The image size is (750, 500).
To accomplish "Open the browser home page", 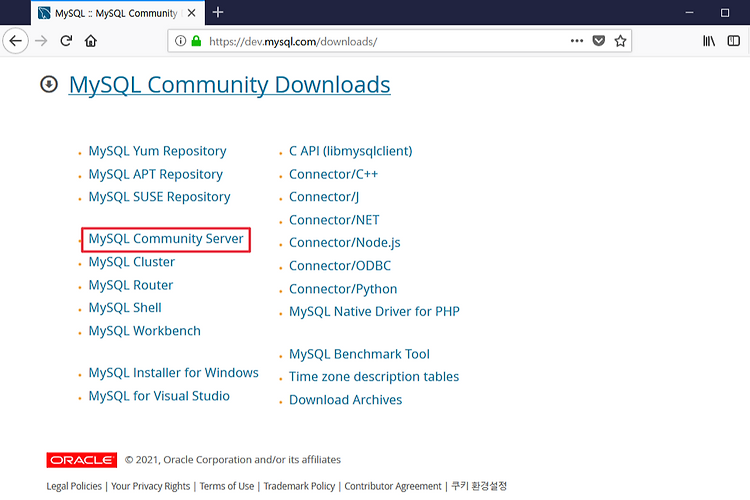I will [91, 41].
